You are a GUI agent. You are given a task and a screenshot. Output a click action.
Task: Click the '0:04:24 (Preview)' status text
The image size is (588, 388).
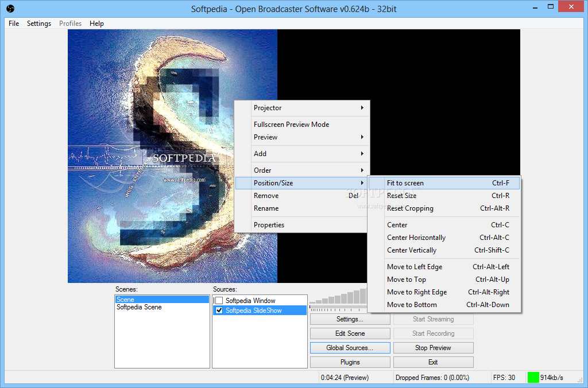(345, 378)
